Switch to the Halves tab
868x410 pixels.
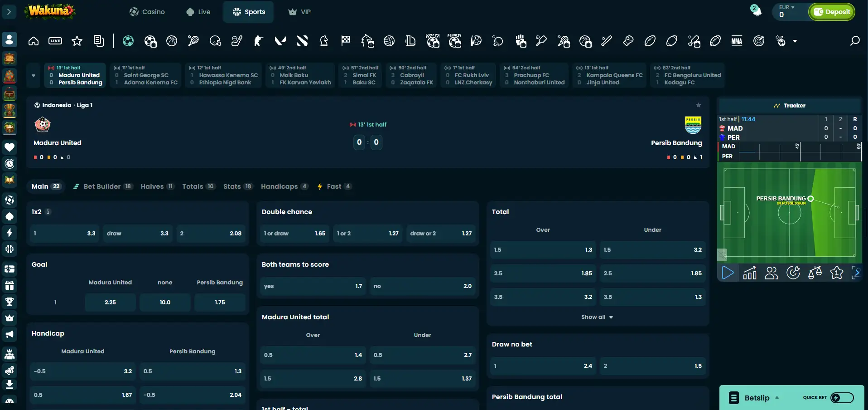point(157,186)
